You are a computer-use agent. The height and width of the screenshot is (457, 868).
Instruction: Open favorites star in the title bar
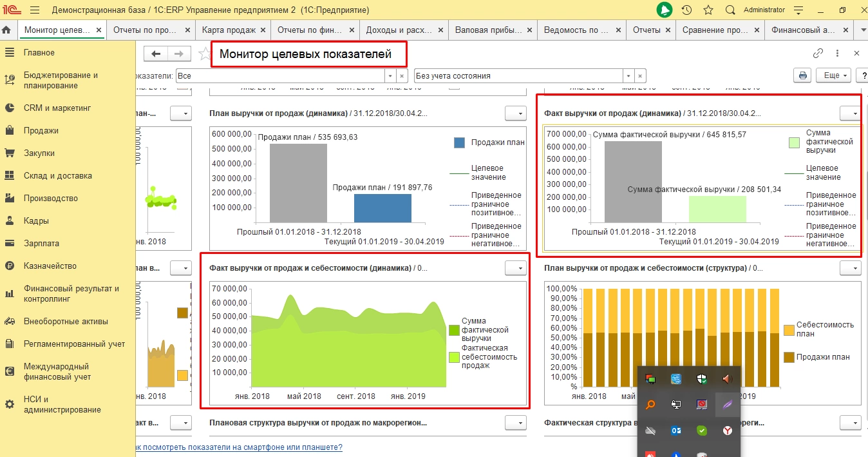click(x=708, y=10)
